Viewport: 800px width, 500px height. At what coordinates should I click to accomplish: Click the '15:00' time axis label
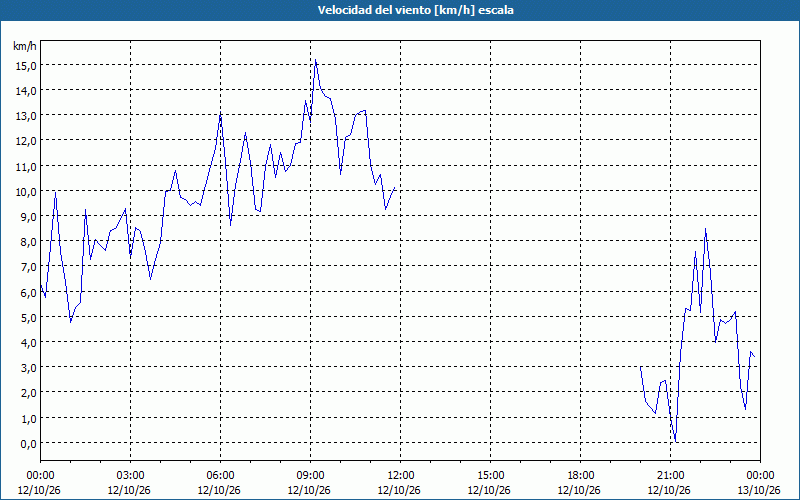click(x=490, y=476)
